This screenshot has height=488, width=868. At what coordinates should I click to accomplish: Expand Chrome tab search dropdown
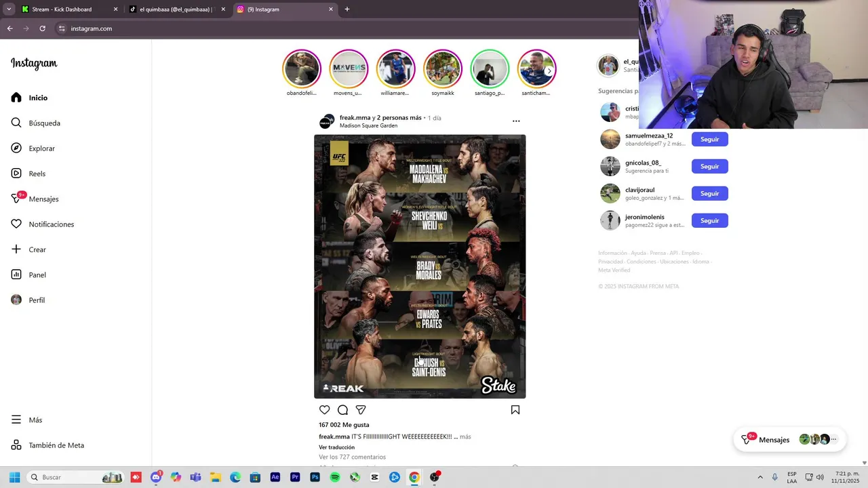9,9
